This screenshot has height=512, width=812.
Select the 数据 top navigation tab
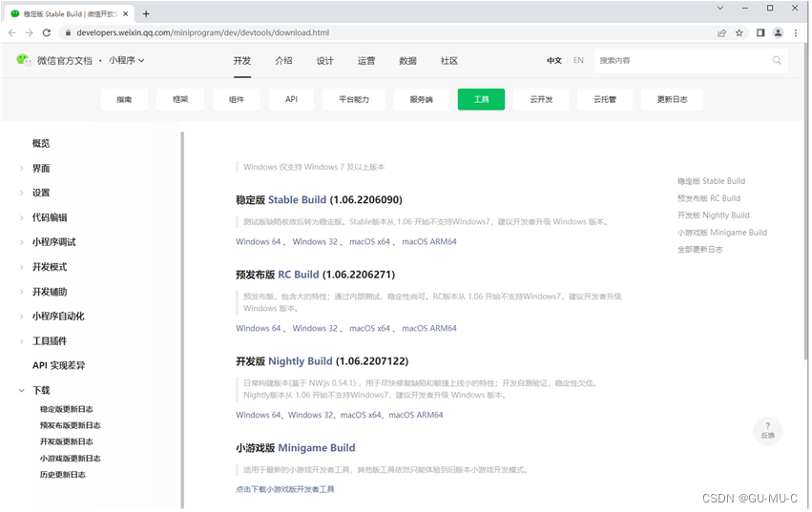coord(407,61)
